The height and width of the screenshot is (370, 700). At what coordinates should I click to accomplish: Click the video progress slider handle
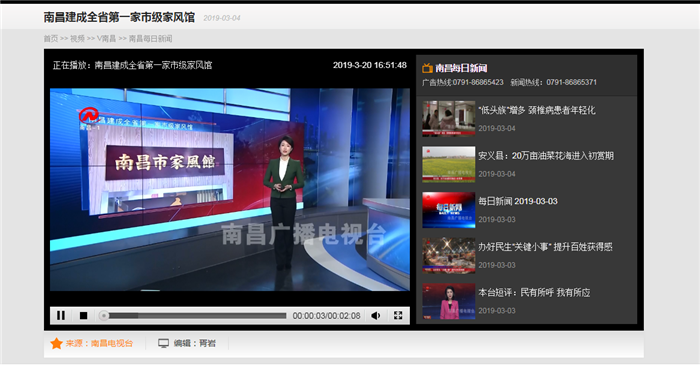point(104,316)
